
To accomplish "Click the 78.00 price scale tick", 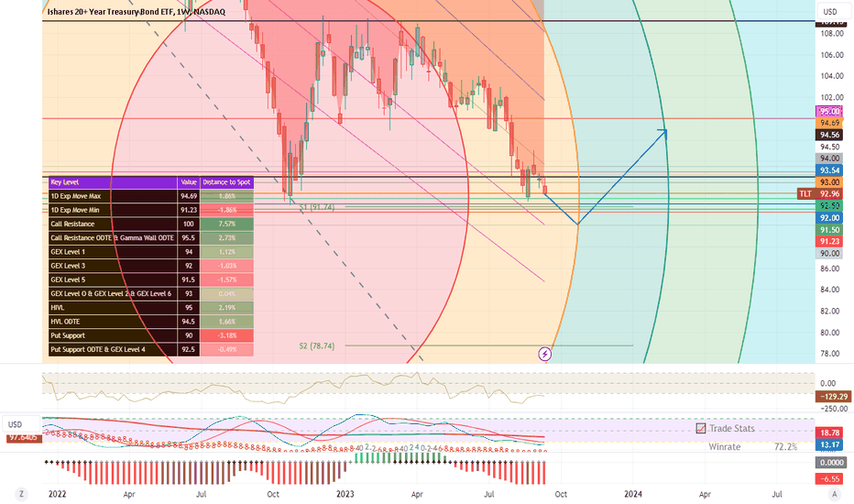I will [x=830, y=354].
